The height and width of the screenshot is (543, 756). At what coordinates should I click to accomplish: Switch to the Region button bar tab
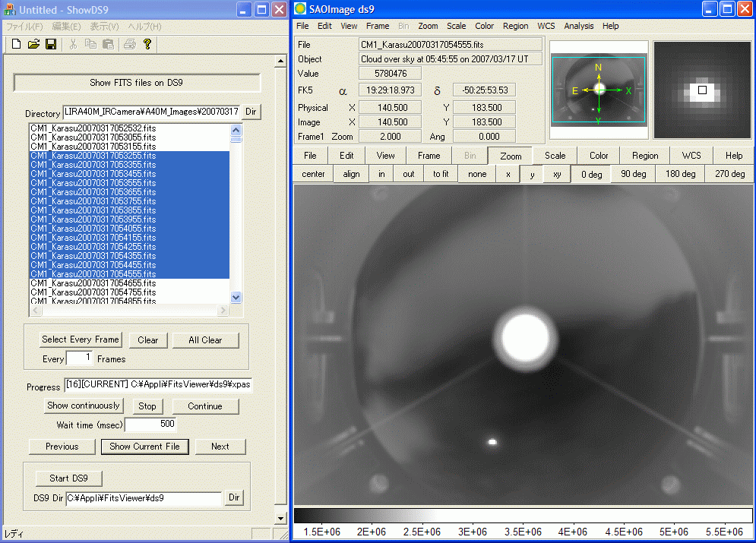point(645,156)
